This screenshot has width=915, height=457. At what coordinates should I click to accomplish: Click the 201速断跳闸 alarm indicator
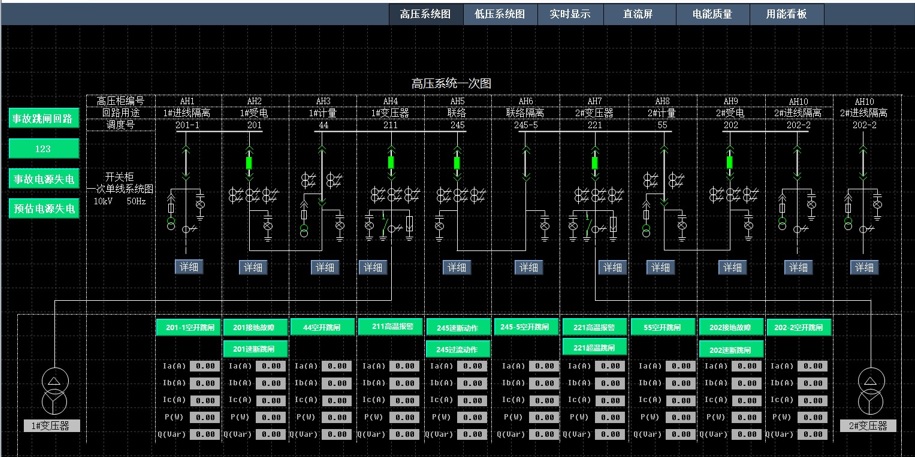pyautogui.click(x=255, y=349)
